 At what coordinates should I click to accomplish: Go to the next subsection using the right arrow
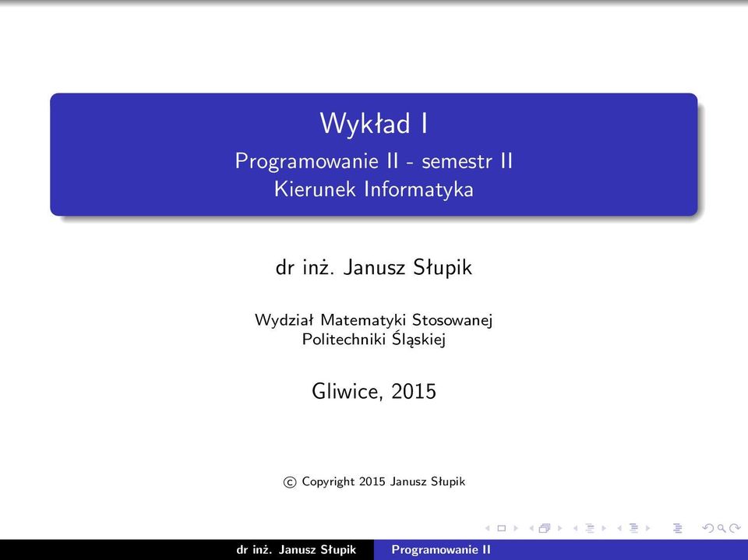(x=604, y=528)
